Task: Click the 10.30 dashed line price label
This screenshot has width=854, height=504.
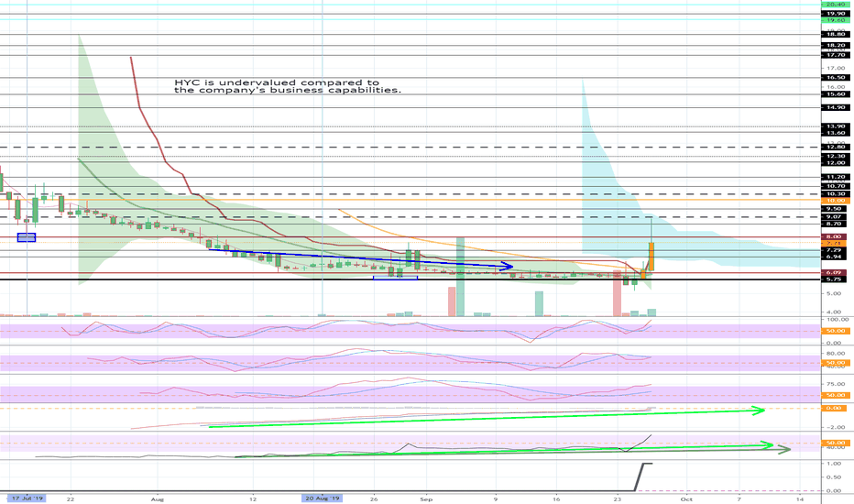Action: click(836, 194)
